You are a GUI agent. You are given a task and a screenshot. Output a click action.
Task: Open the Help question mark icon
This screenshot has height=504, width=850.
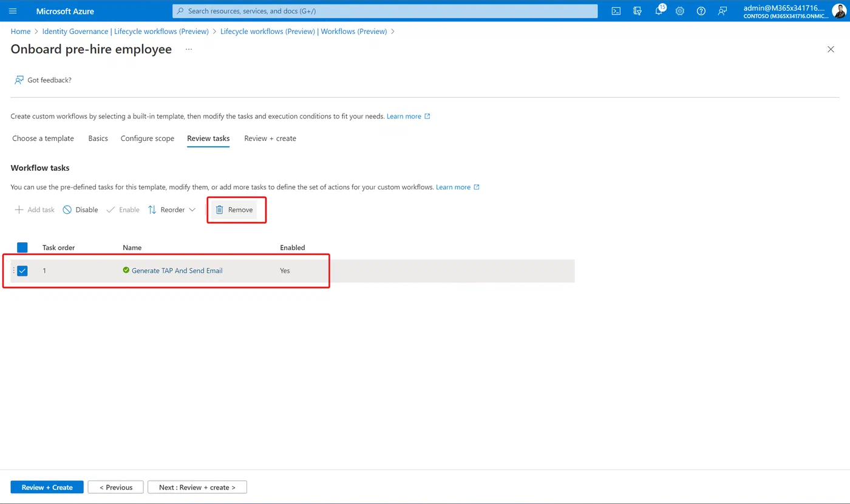(x=701, y=11)
